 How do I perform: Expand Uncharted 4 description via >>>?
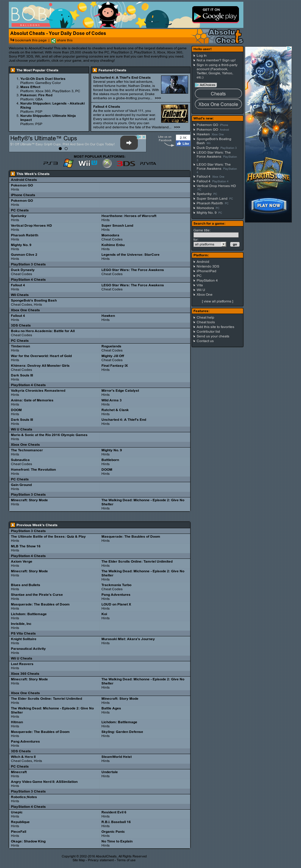[158, 98]
